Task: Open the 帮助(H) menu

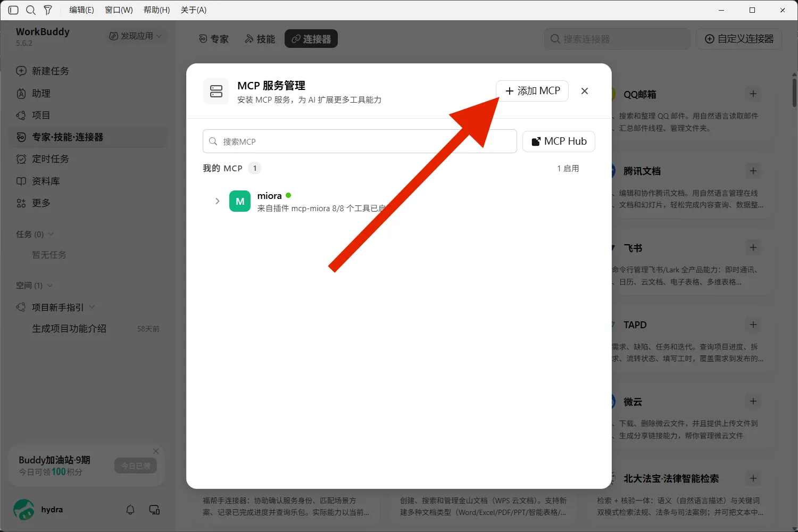Action: pos(156,10)
